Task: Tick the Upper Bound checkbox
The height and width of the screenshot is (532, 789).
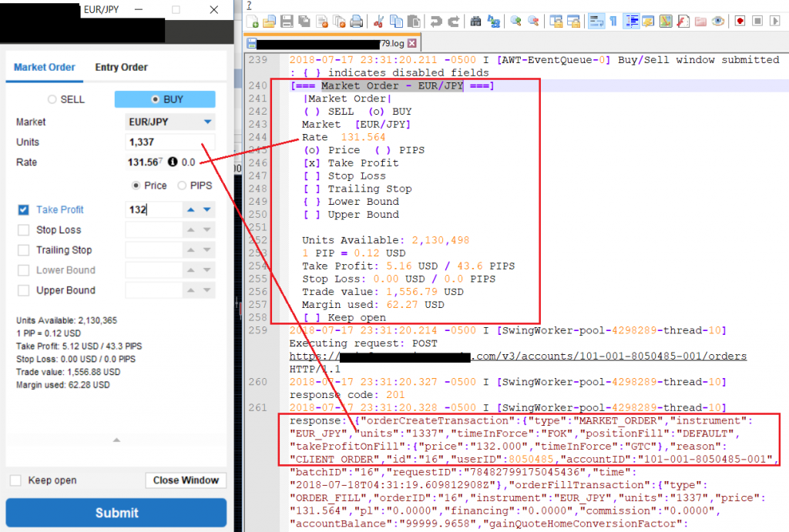Action: (23, 290)
